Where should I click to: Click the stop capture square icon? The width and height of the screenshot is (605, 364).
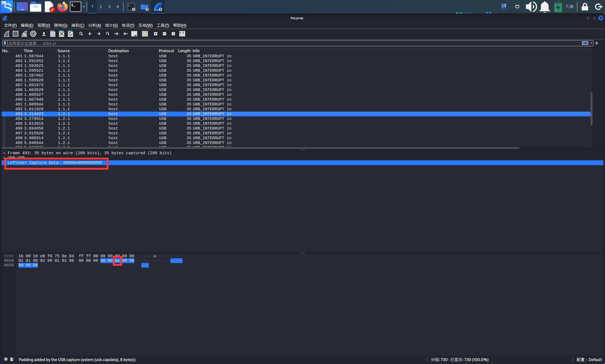[x=16, y=34]
